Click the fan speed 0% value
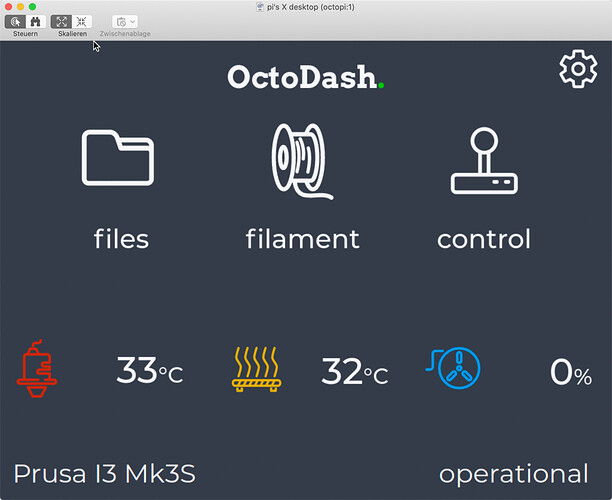This screenshot has height=500, width=612. 571,372
